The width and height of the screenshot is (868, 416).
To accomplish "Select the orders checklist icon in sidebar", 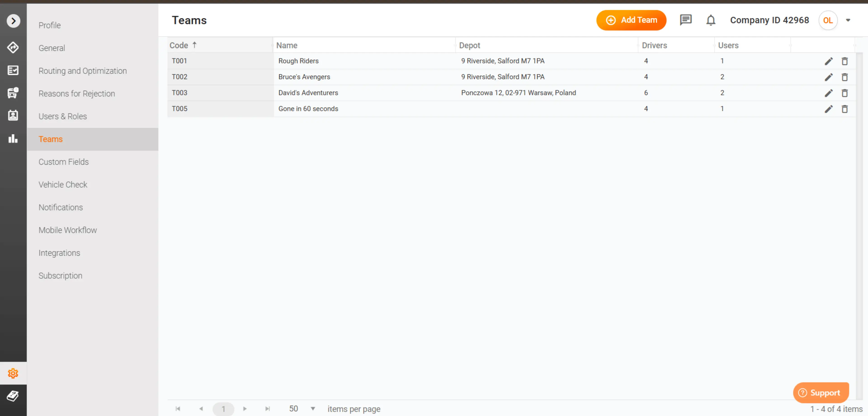I will point(13,70).
